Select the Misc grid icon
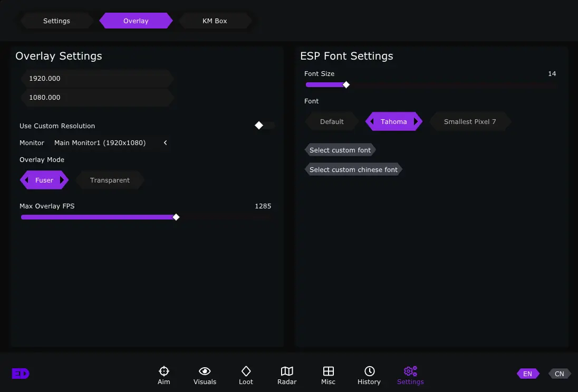The image size is (578, 392). pyautogui.click(x=328, y=371)
